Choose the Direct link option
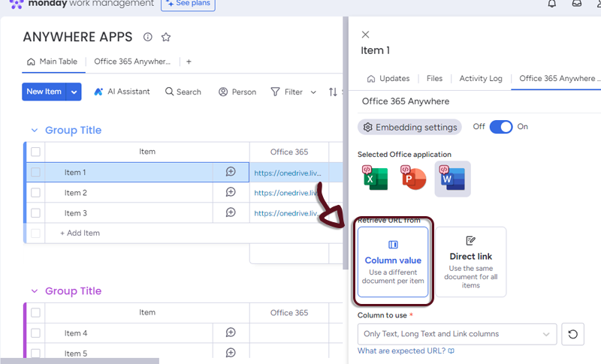The image size is (601, 364). coord(470,261)
